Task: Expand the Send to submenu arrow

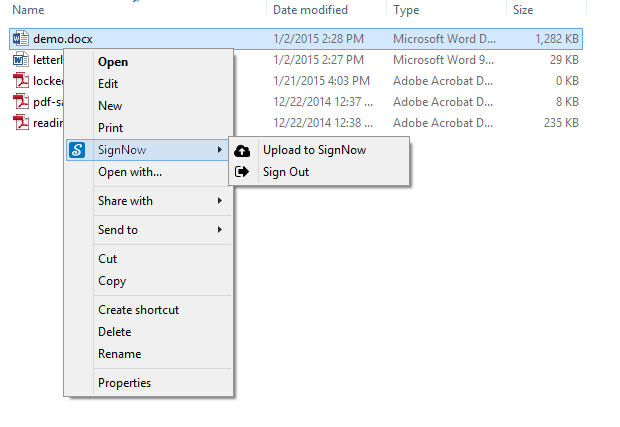Action: point(220,230)
